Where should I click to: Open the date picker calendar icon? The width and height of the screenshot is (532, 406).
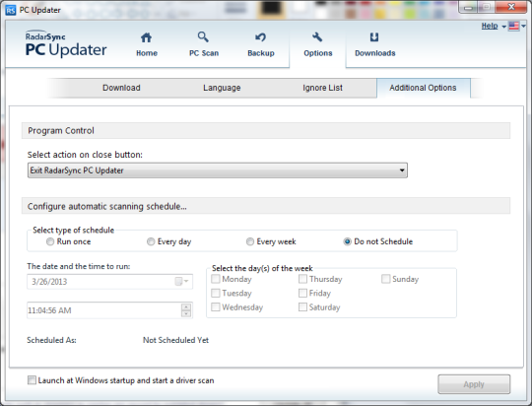[x=178, y=282]
